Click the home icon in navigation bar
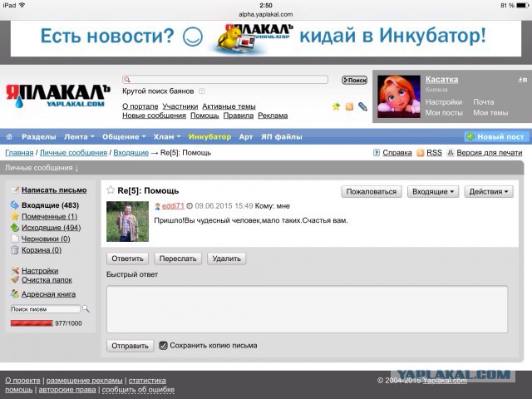This screenshot has height=399, width=532. tap(9, 136)
